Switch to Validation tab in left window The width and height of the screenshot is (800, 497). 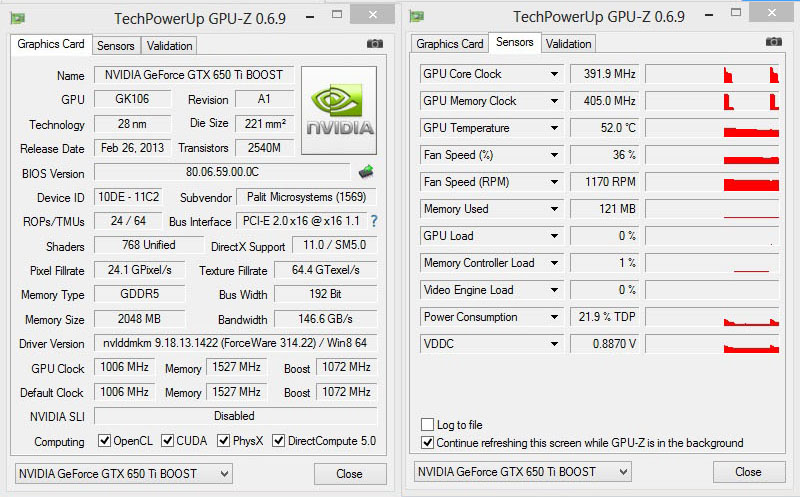tap(169, 46)
